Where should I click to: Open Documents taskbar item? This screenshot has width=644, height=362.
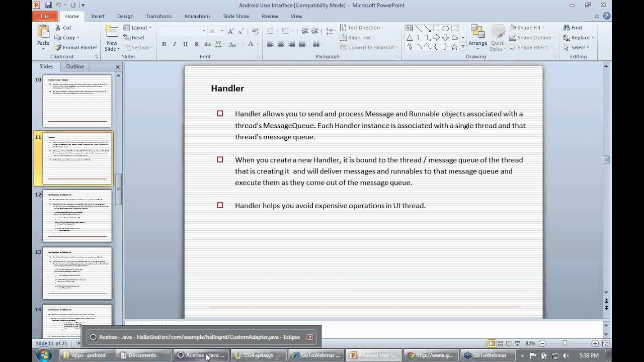(142, 355)
